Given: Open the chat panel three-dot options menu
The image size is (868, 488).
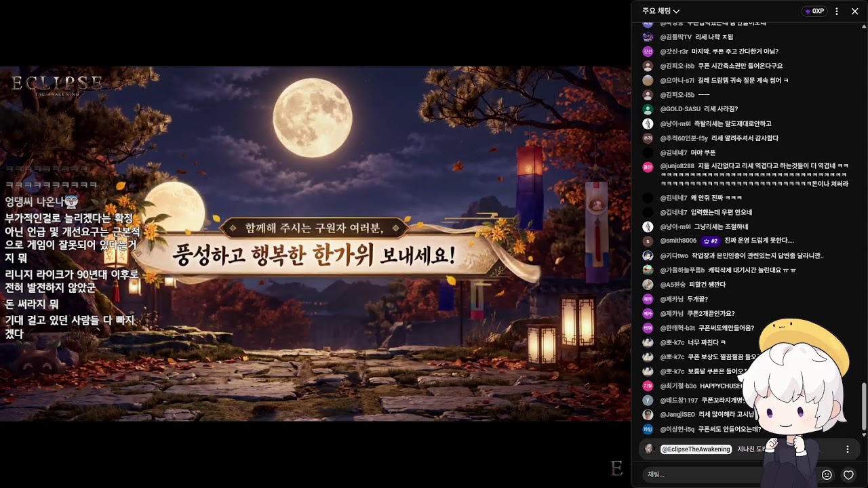Looking at the screenshot, I should (837, 11).
